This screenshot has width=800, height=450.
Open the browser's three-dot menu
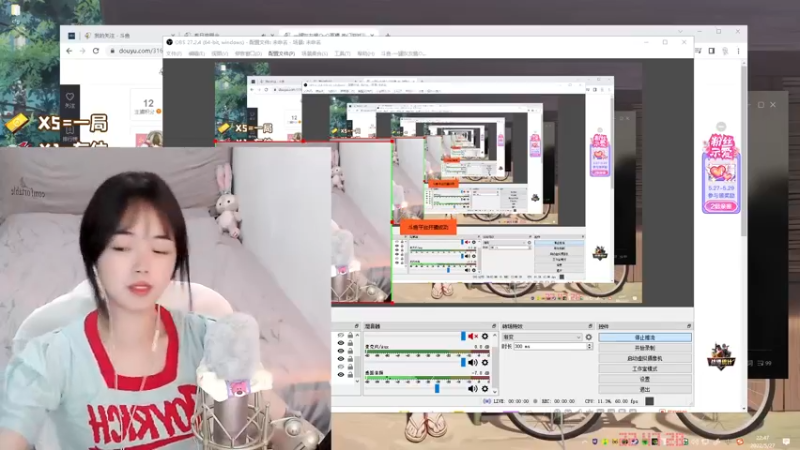tap(738, 51)
